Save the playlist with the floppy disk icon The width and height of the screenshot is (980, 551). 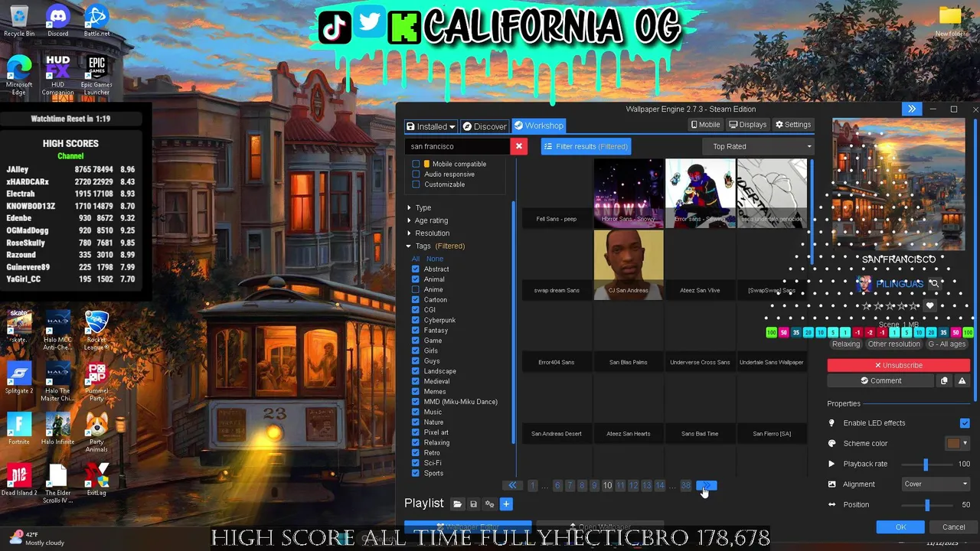point(473,504)
